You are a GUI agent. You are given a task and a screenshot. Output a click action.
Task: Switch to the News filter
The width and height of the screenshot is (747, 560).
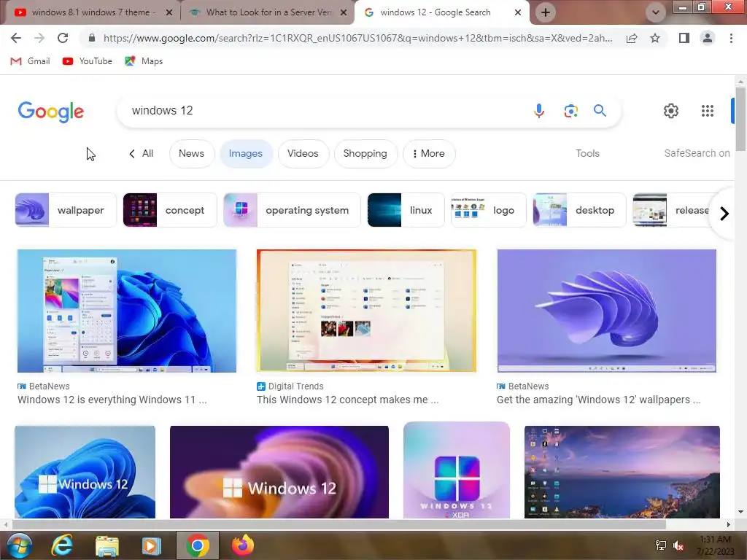tap(192, 153)
